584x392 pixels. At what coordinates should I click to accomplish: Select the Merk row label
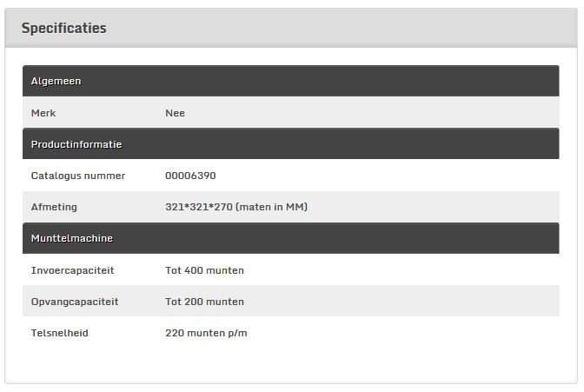(x=43, y=113)
